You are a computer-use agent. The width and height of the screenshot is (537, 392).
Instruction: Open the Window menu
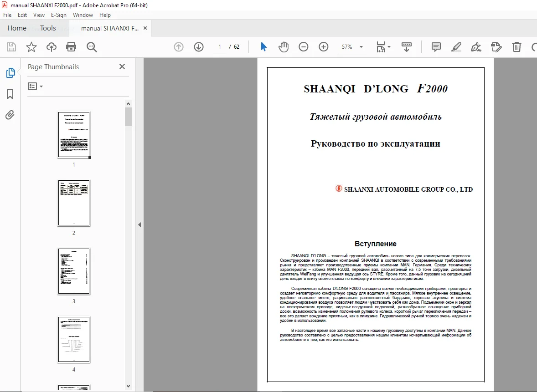83,15
